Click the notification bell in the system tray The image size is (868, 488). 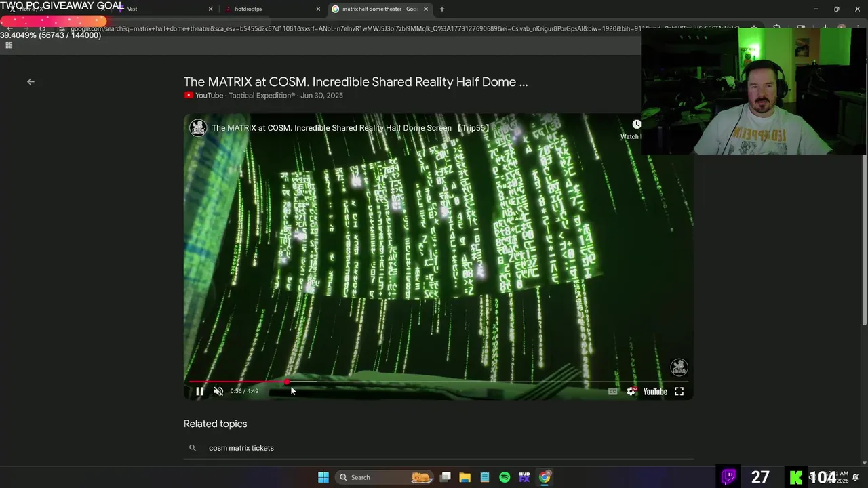[x=856, y=478]
